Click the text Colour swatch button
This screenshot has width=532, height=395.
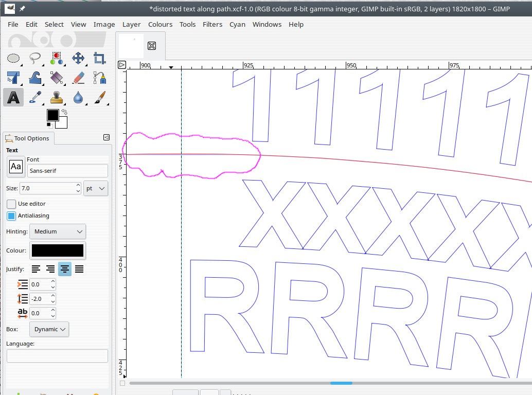(58, 250)
